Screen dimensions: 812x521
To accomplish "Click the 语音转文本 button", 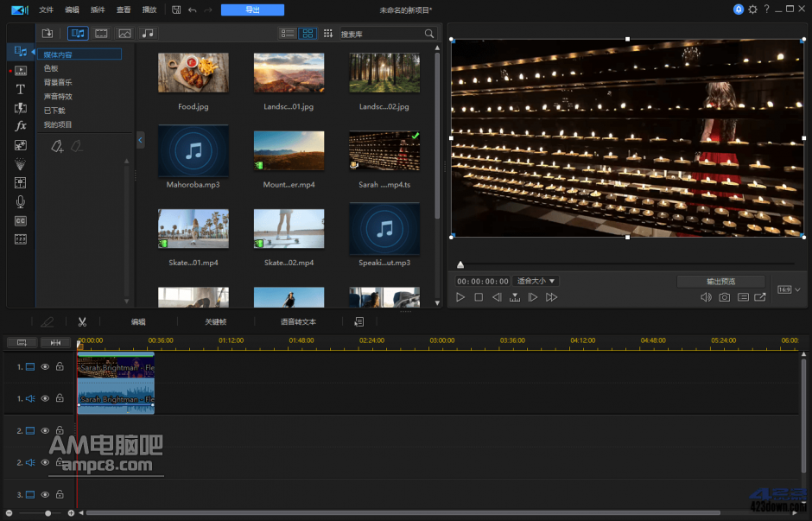I will (298, 322).
